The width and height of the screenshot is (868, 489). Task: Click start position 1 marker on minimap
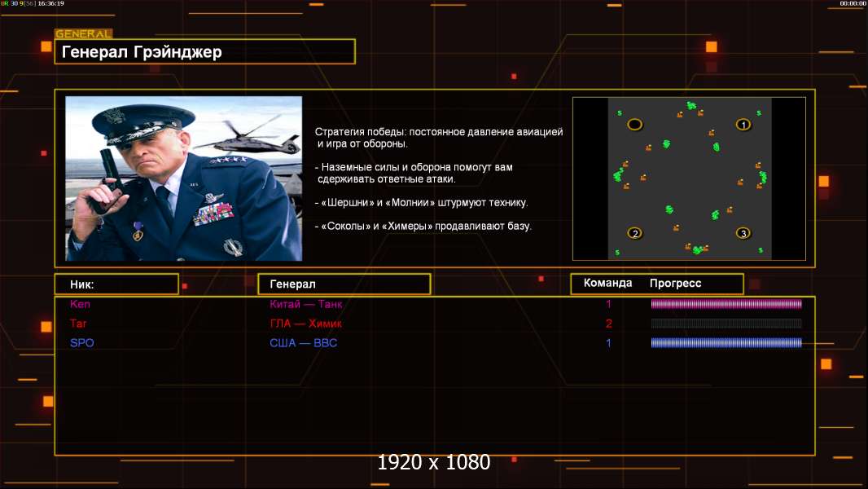[743, 125]
